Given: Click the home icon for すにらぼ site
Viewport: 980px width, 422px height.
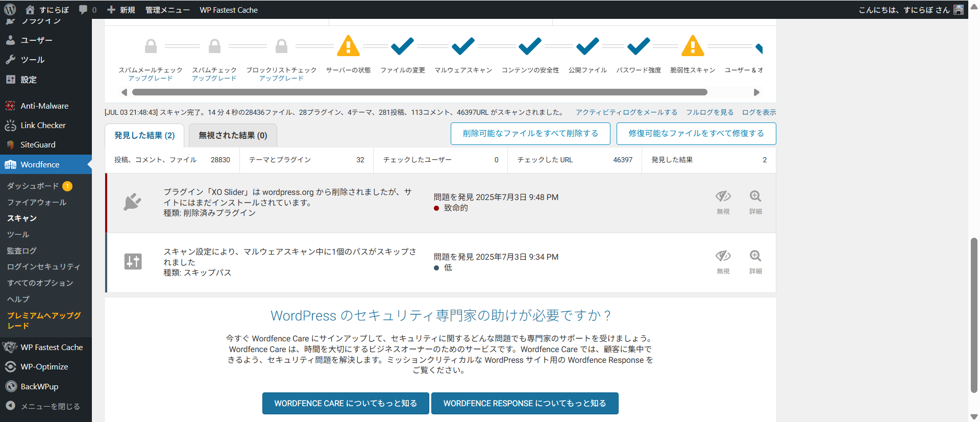Looking at the screenshot, I should click(30, 10).
